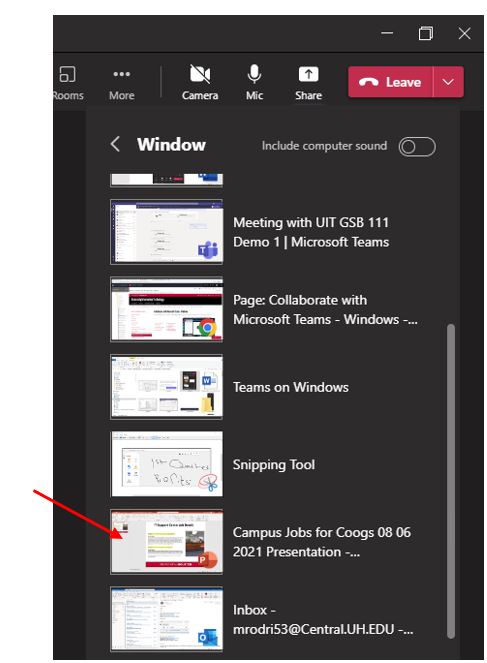Minimize the Teams meeting window
Image resolution: width=487 pixels, height=663 pixels.
(387, 33)
